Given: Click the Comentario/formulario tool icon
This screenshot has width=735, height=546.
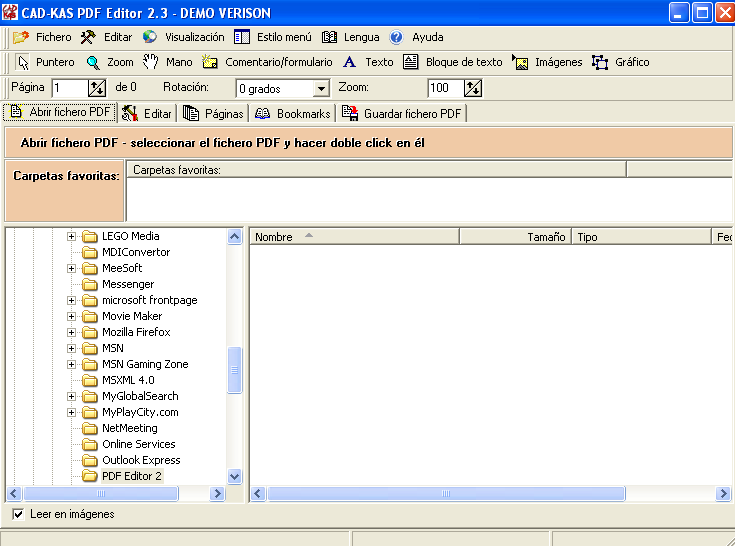Looking at the screenshot, I should 210,61.
